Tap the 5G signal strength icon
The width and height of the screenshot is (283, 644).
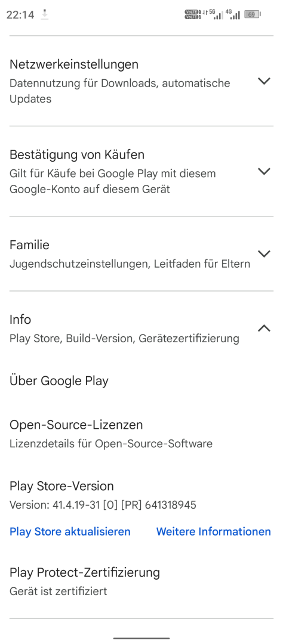click(216, 14)
